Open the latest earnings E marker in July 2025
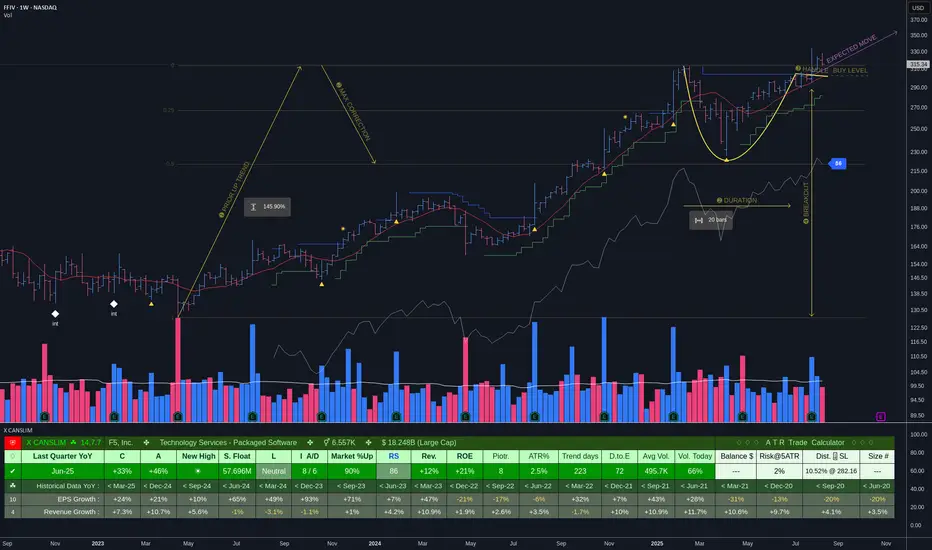The image size is (932, 550). [812, 417]
